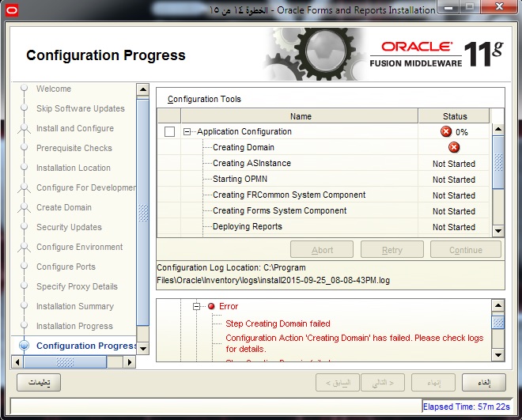Open help with the تعليمات button
The height and width of the screenshot is (420, 522).
[x=38, y=383]
